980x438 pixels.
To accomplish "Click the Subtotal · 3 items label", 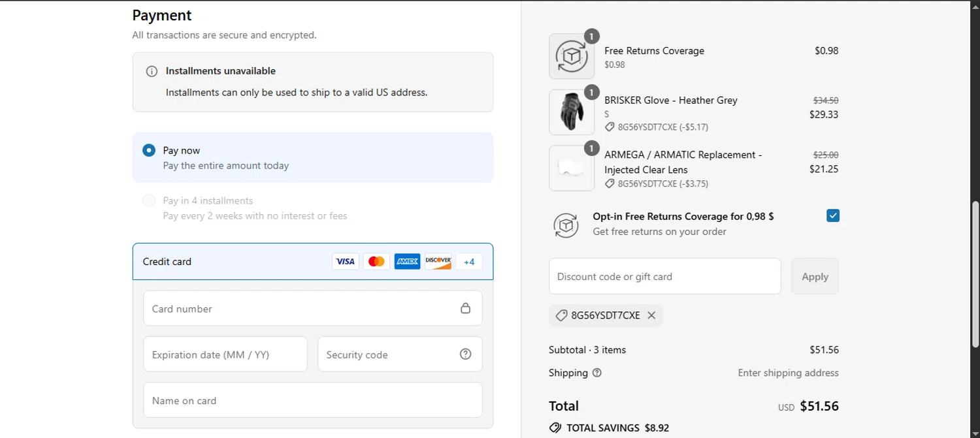I will [587, 350].
